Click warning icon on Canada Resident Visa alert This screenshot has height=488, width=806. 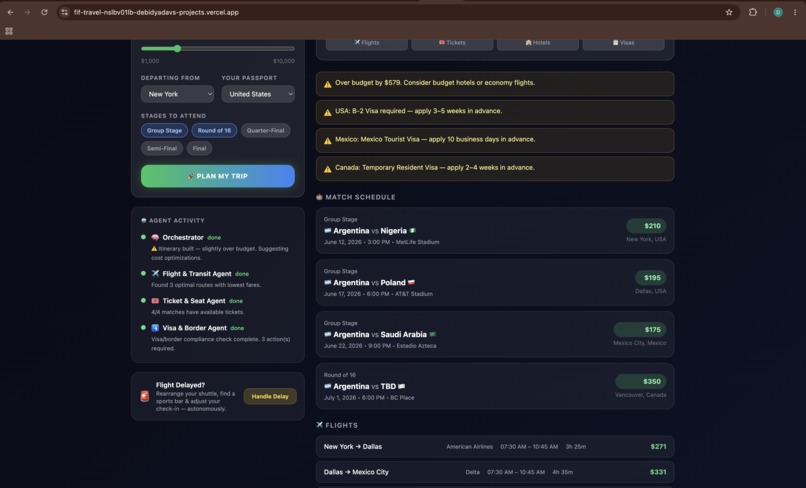[x=327, y=169]
